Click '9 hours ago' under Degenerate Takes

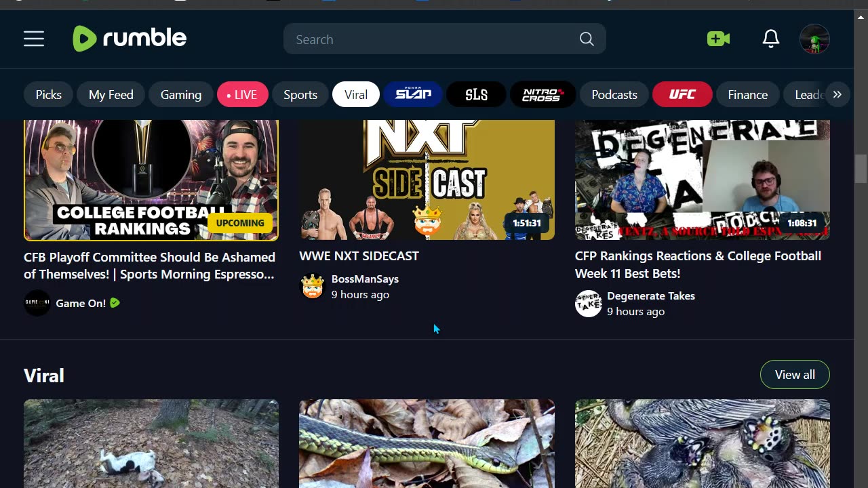pyautogui.click(x=635, y=311)
